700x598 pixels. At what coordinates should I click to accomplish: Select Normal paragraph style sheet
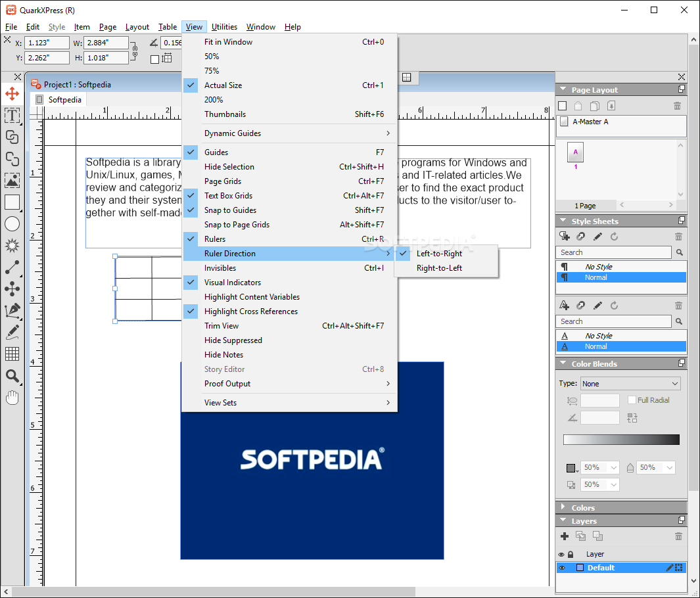(x=621, y=277)
